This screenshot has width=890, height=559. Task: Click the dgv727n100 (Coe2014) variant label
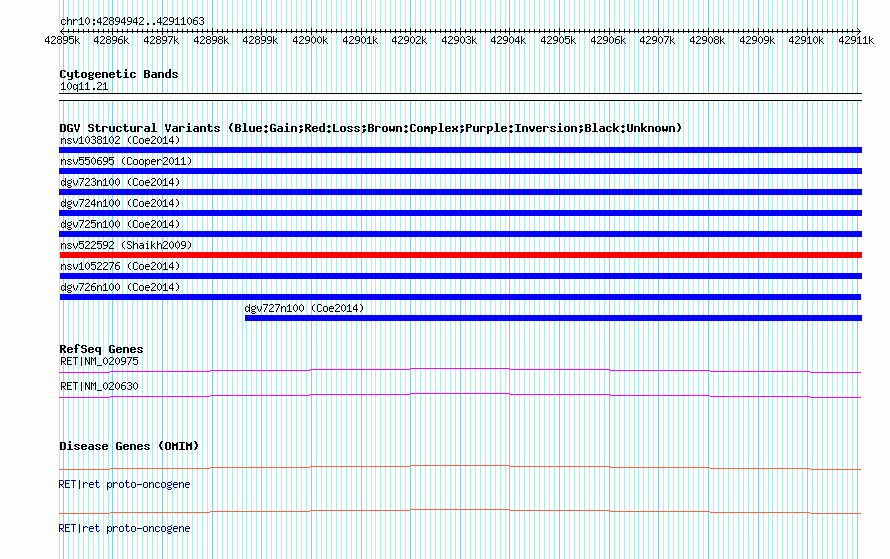(304, 308)
